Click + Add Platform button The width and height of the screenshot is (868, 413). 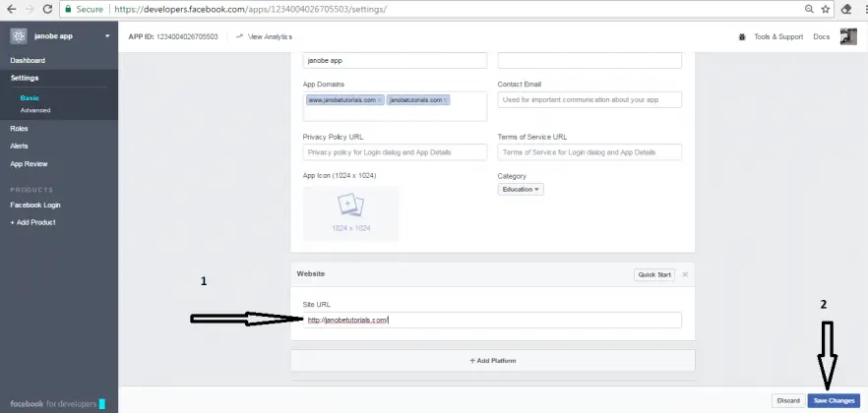(x=493, y=361)
